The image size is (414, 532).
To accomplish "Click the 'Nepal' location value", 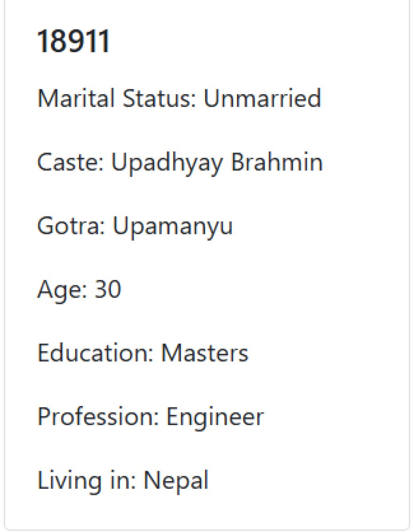I will pyautogui.click(x=176, y=481).
